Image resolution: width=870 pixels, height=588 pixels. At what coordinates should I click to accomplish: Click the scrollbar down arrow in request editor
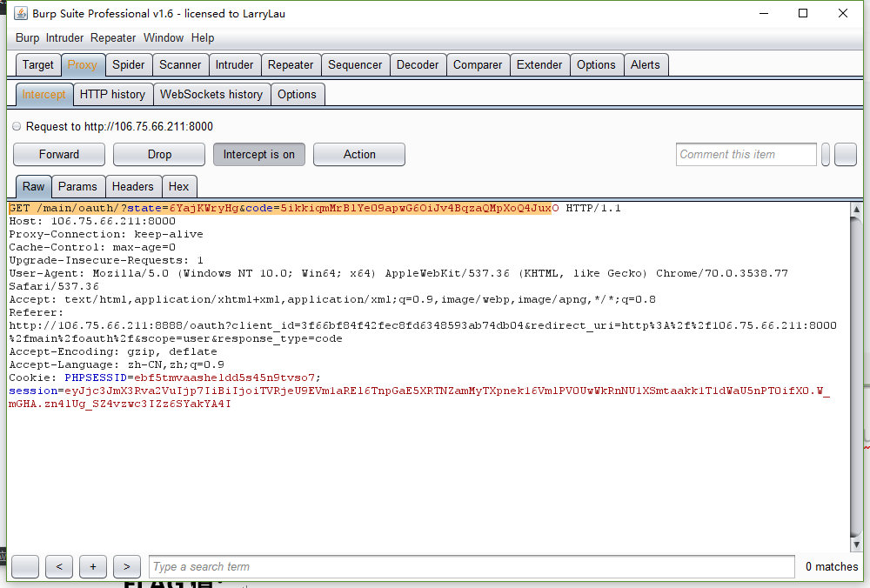tap(856, 545)
